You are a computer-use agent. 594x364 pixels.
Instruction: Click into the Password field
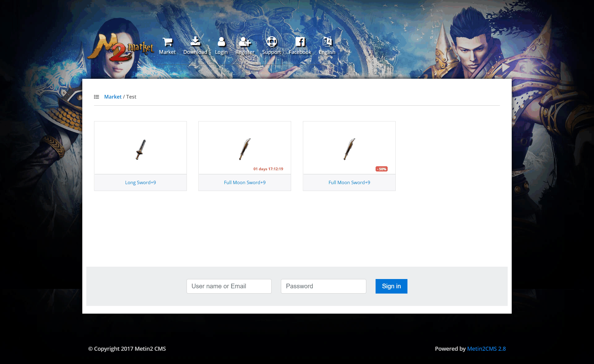coord(323,286)
